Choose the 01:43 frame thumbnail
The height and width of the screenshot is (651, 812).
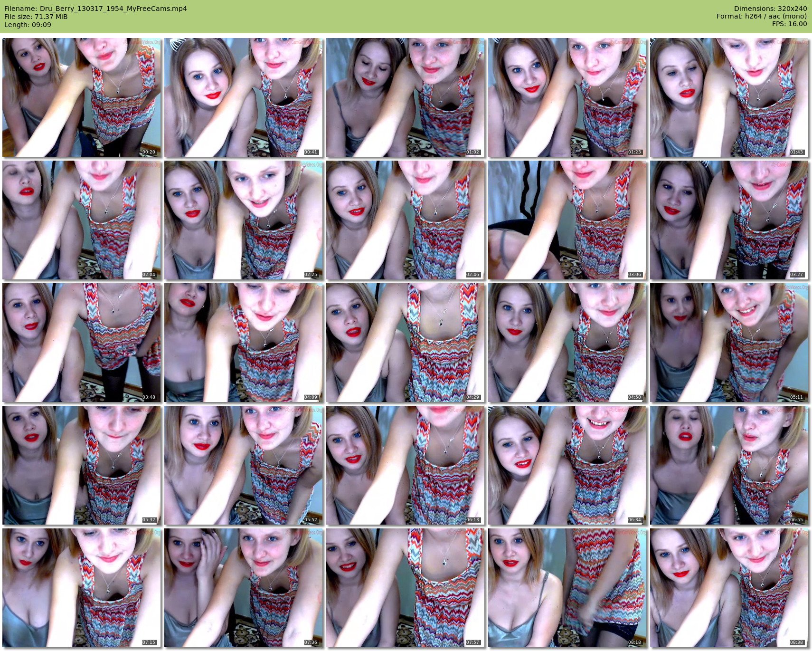pyautogui.click(x=729, y=97)
